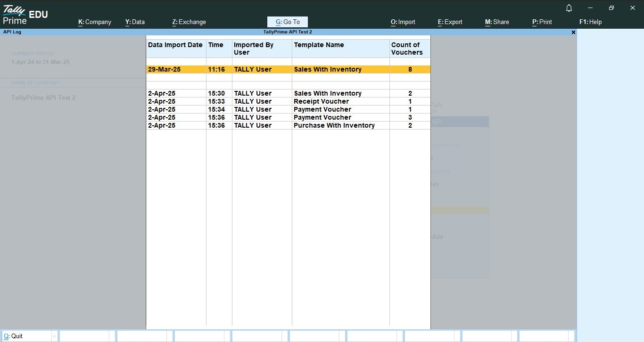Close the TallyPrime application window
This screenshot has height=342, width=644.
click(633, 8)
